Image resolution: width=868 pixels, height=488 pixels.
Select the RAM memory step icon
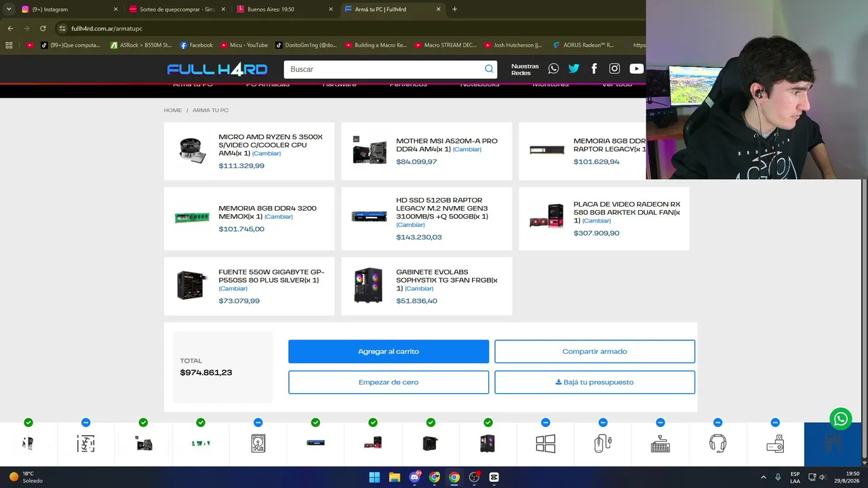(201, 443)
